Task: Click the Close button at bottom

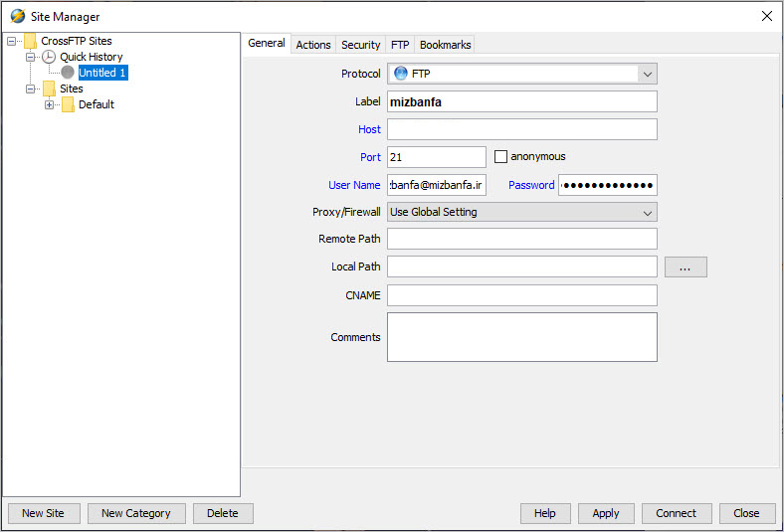Action: 746,513
